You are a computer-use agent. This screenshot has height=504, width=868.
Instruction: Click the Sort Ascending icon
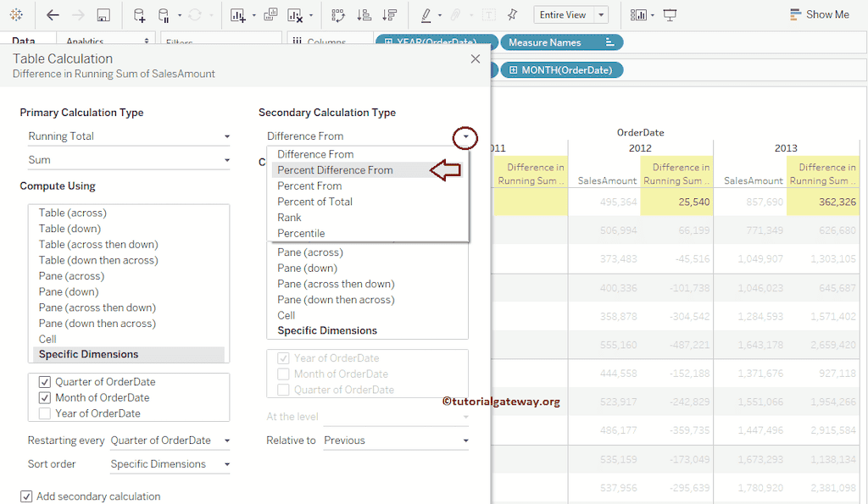[364, 15]
